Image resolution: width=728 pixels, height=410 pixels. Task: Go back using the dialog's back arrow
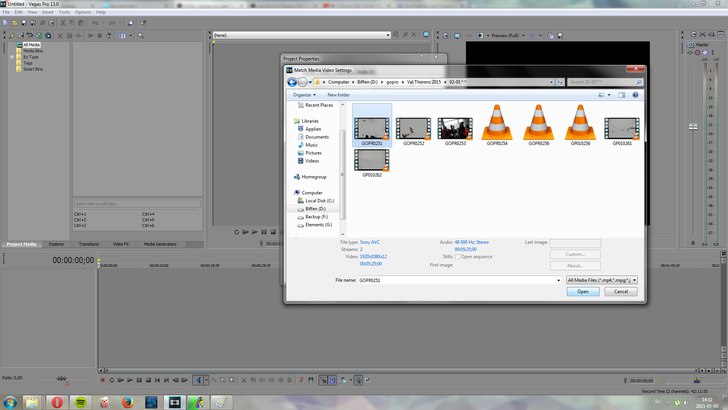click(x=292, y=82)
